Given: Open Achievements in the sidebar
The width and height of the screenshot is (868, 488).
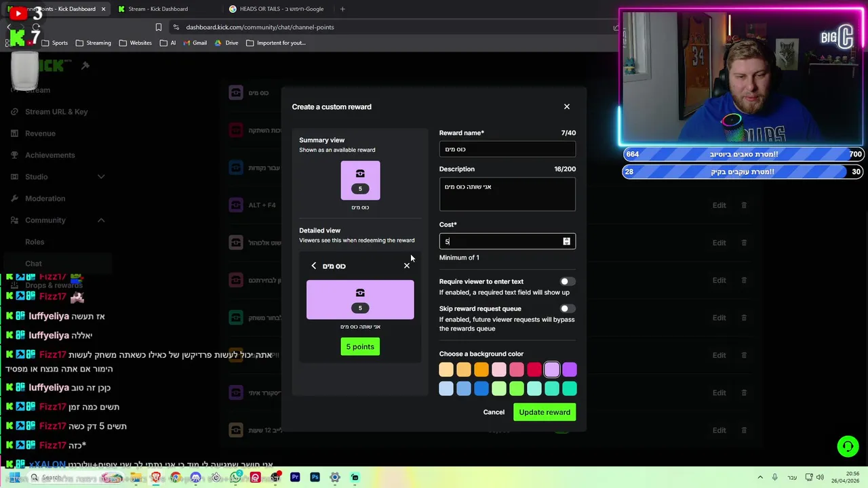Looking at the screenshot, I should pos(50,155).
